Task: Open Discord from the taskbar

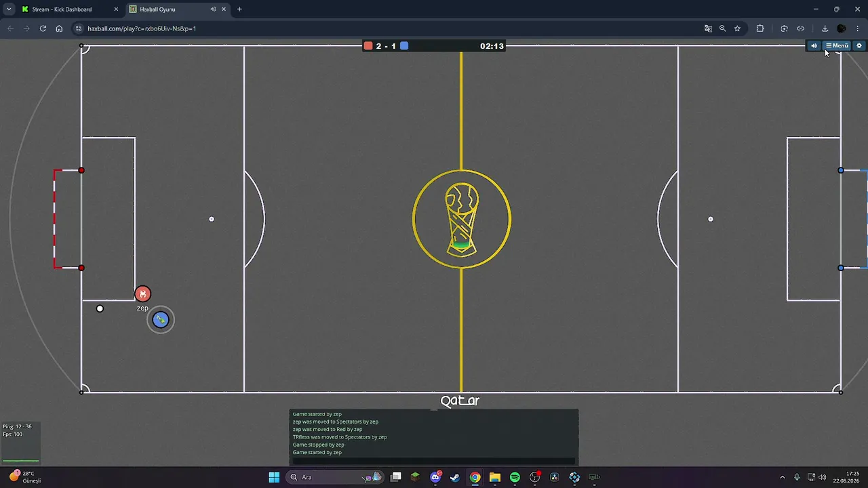Action: (x=436, y=477)
